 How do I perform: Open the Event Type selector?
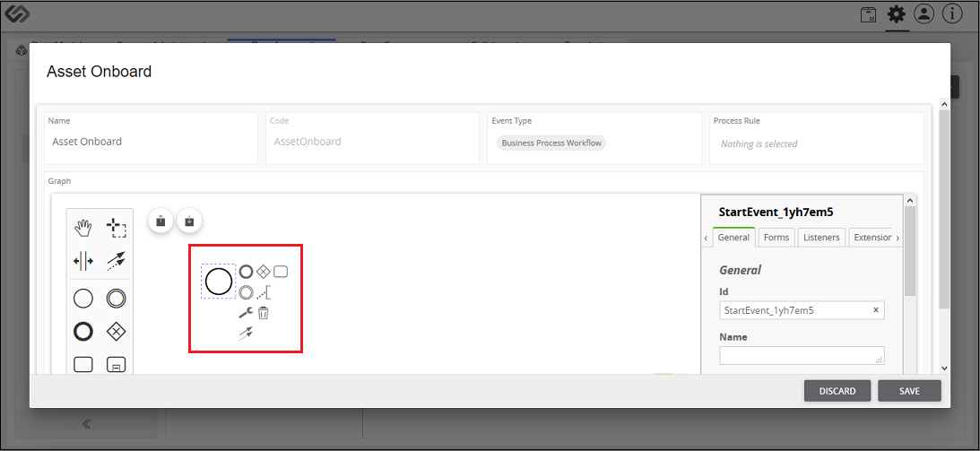pyautogui.click(x=594, y=139)
